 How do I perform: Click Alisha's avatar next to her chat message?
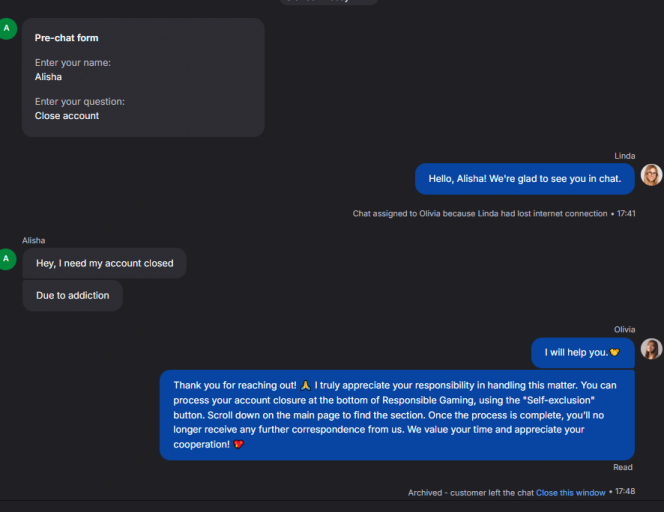coord(8,259)
